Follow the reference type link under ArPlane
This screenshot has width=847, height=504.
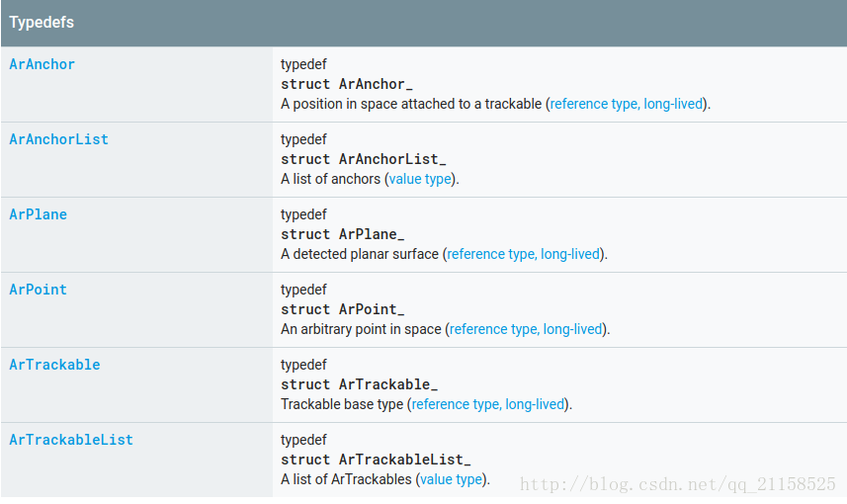(523, 254)
